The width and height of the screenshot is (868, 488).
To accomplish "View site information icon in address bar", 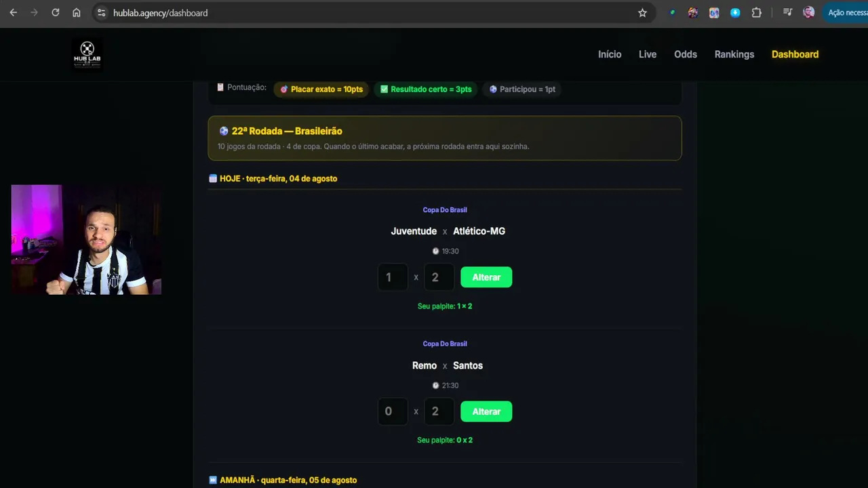I will [101, 13].
